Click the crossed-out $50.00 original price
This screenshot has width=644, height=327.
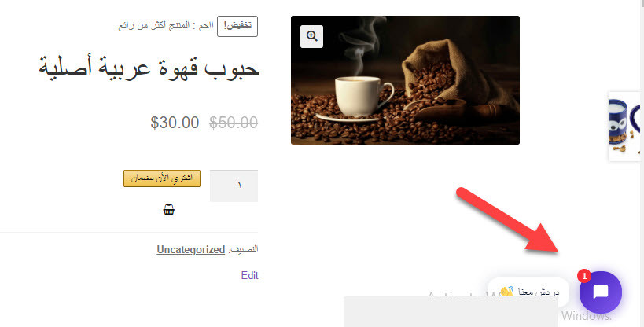[x=234, y=123]
